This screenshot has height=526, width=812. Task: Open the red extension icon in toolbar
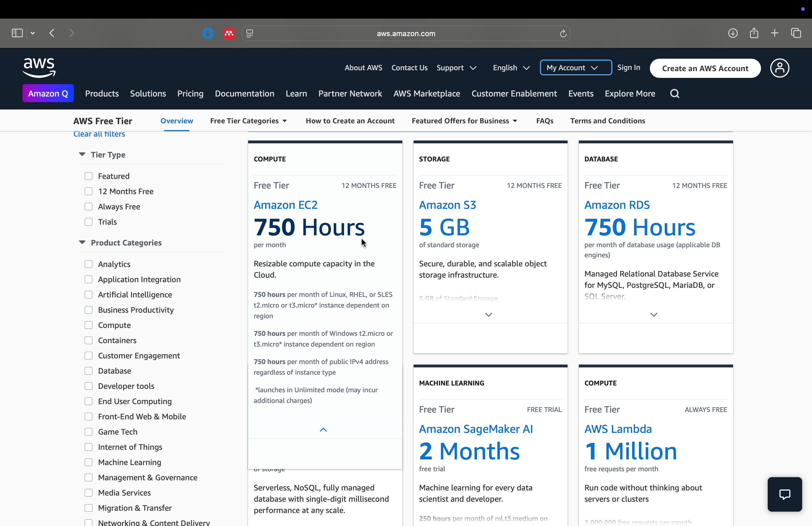(229, 33)
